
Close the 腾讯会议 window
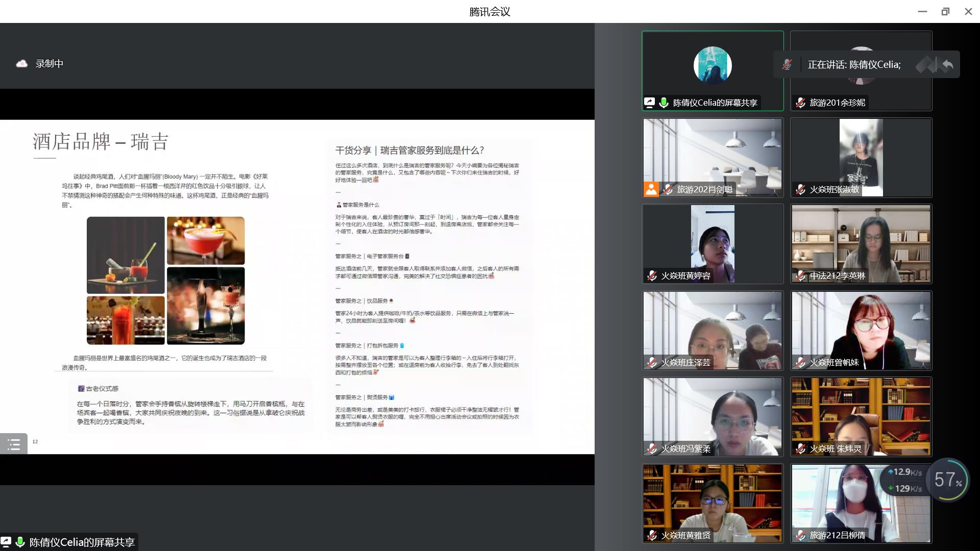tap(968, 11)
